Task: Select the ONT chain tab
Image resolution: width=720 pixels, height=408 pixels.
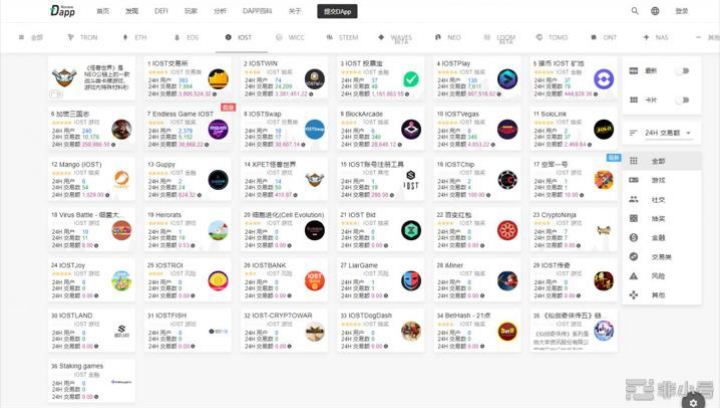Action: [604, 37]
